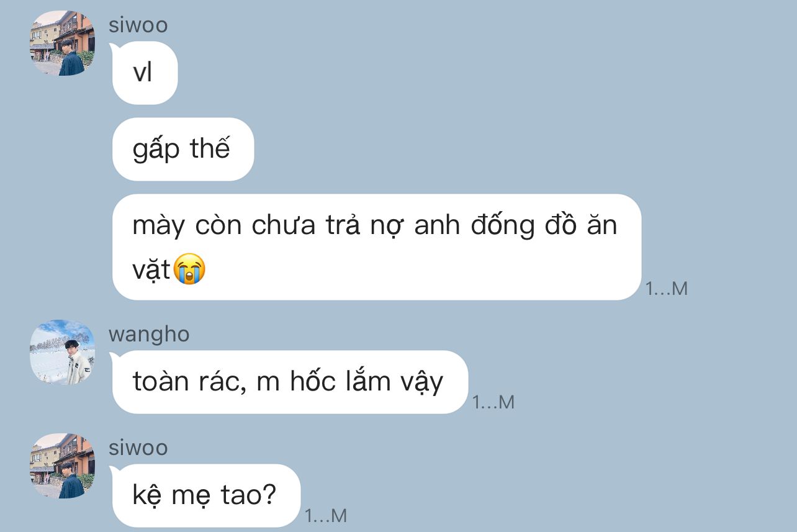797x532 pixels.
Task: Click the word "thế" in "gấp thế"
Action: point(210,149)
